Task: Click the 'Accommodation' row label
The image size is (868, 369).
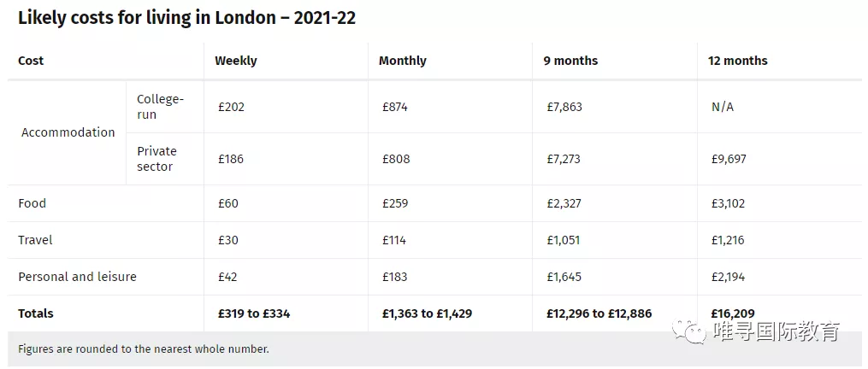Action: point(68,132)
